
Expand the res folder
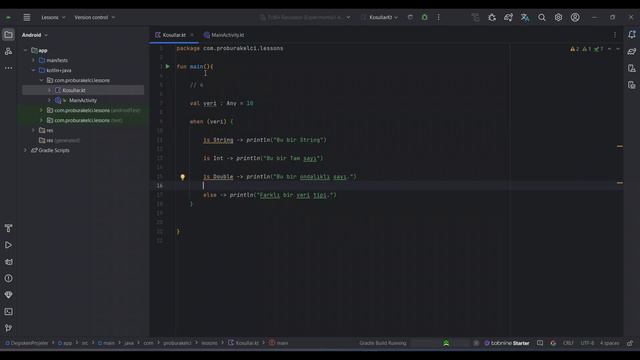pos(33,130)
